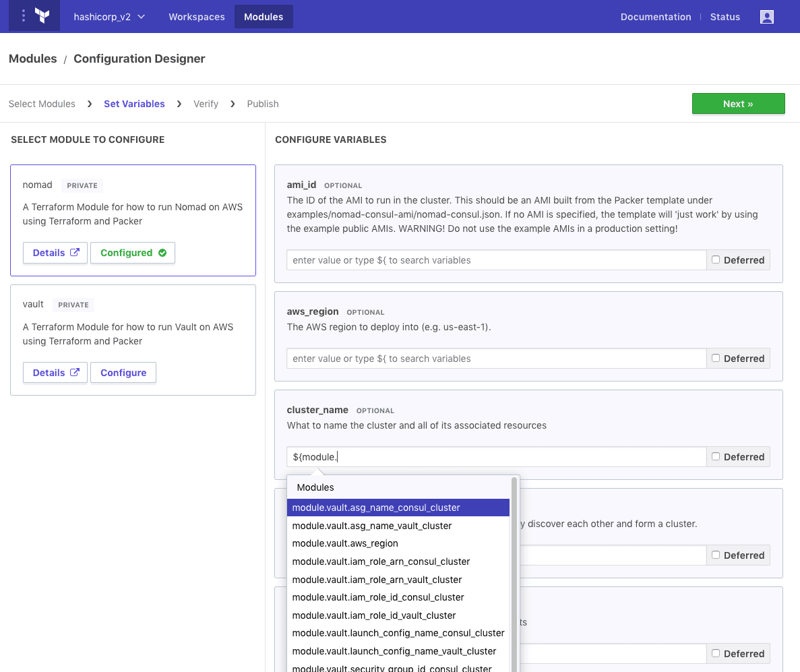Focus the ami_id value input field

[496, 260]
